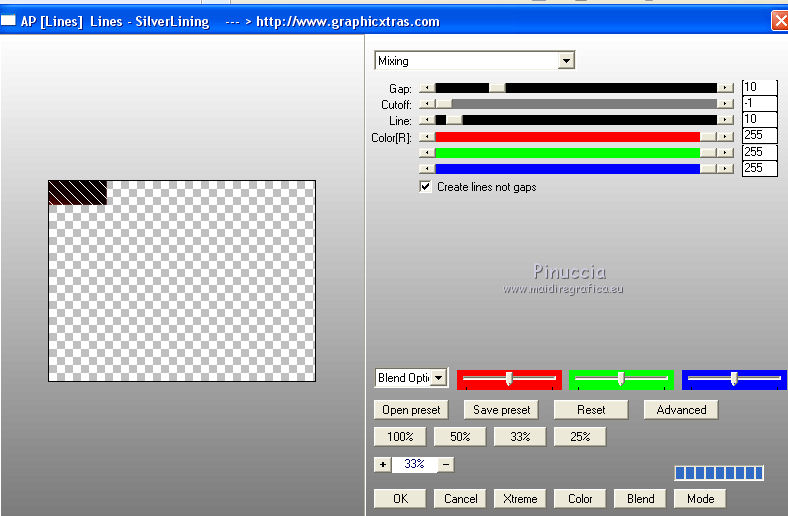Click the Color button
This screenshot has height=516, width=788.
(x=580, y=498)
